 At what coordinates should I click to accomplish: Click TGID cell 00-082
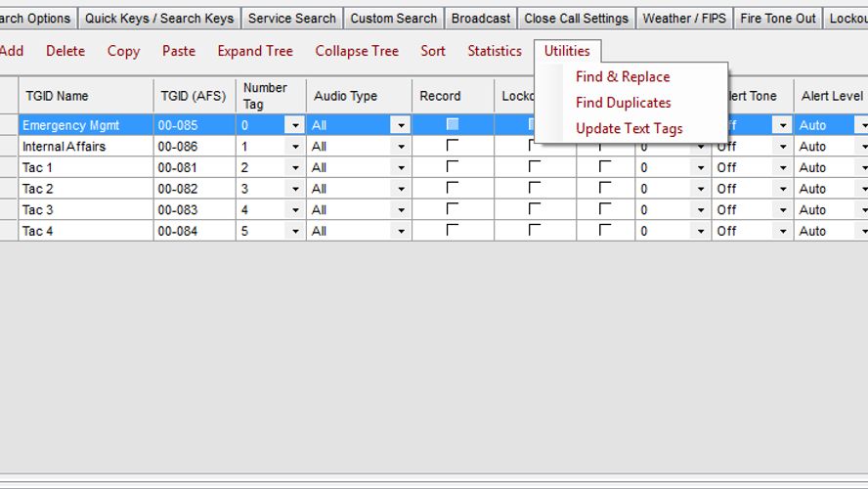(x=195, y=189)
